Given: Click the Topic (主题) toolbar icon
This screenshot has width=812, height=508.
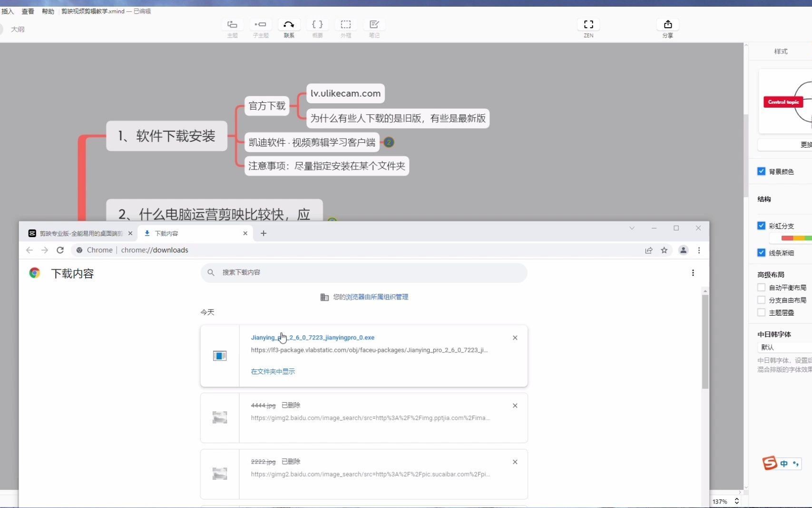Looking at the screenshot, I should pyautogui.click(x=232, y=25).
